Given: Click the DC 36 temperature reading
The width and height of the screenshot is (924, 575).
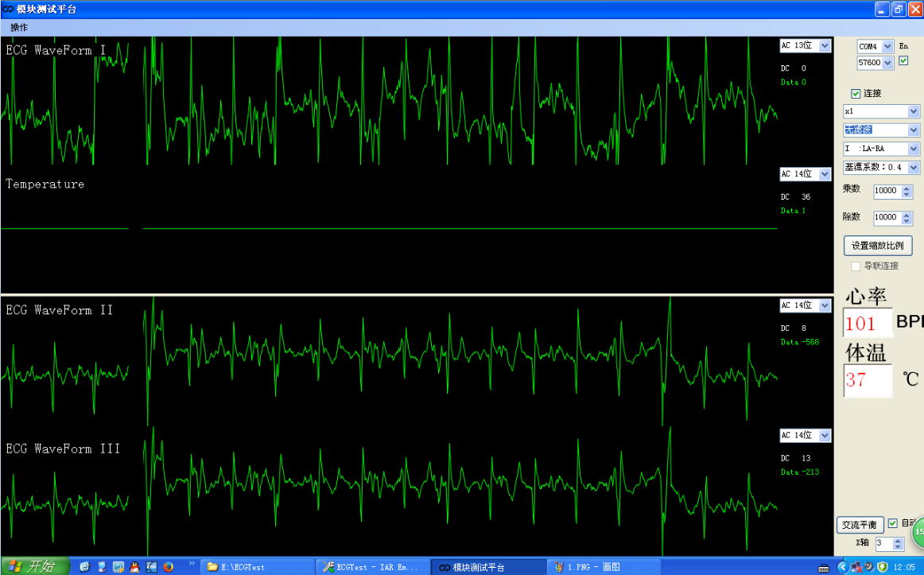Looking at the screenshot, I should click(795, 196).
